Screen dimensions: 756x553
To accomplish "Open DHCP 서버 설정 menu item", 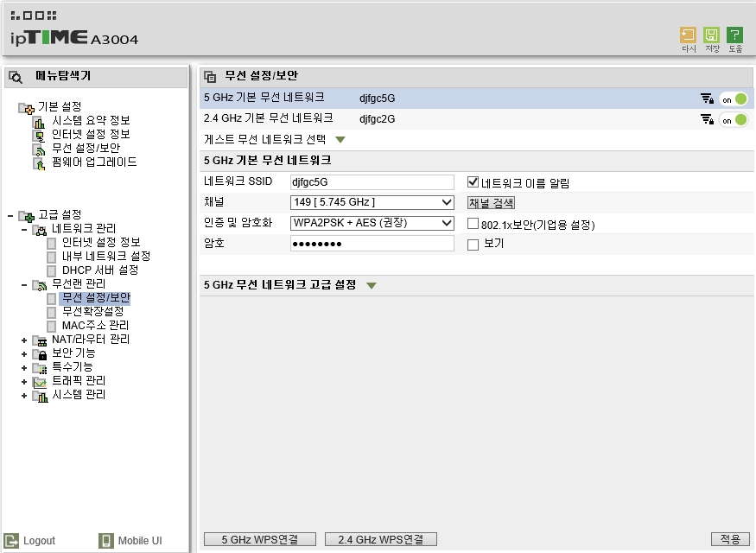I will (100, 270).
